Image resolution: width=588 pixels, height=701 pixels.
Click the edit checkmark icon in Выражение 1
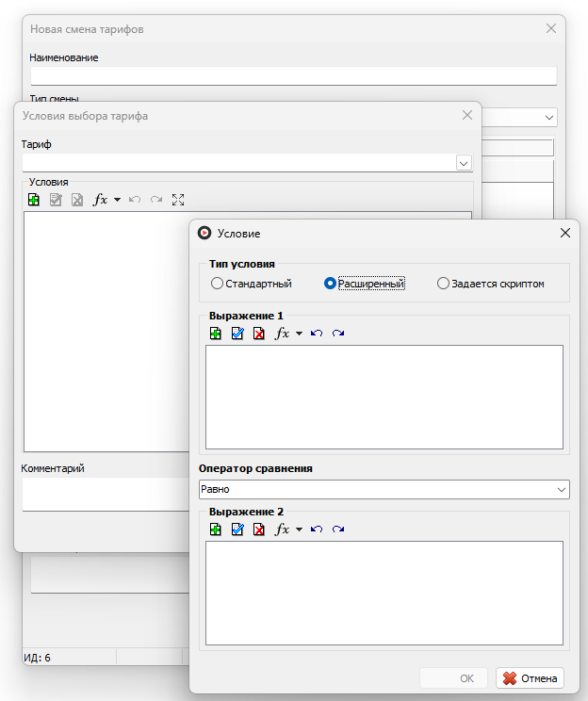pos(237,334)
